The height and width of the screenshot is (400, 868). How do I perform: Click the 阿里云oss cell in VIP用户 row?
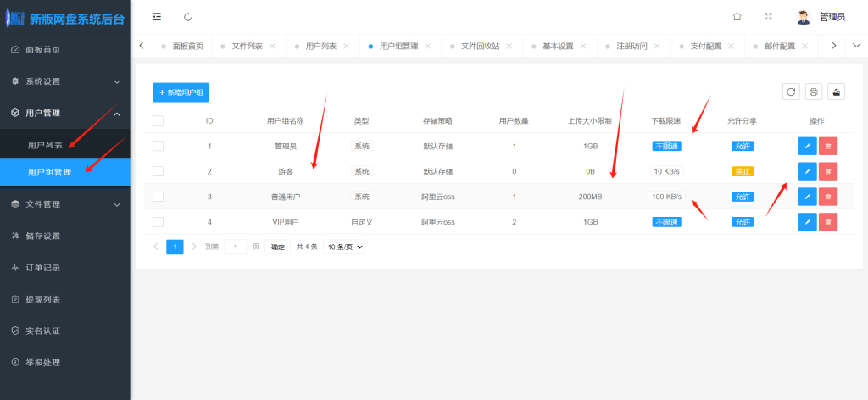pos(438,222)
